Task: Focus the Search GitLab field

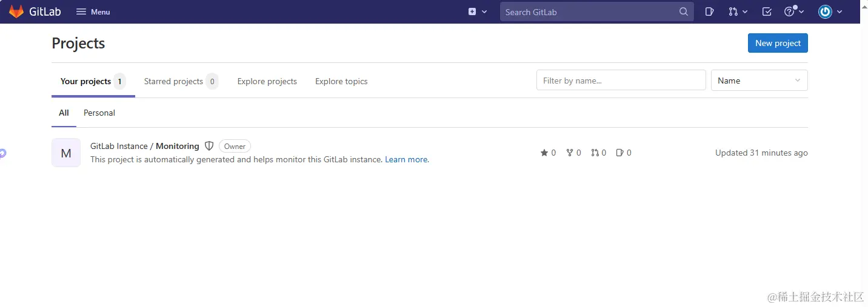Action: pos(596,12)
